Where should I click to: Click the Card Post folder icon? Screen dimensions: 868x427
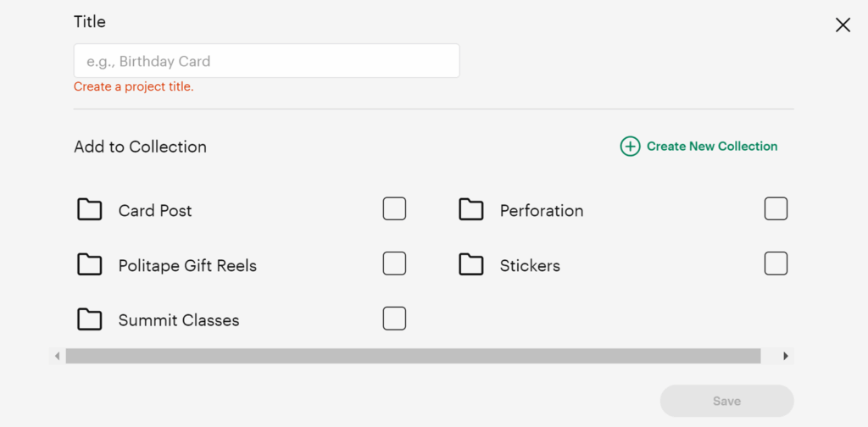click(89, 209)
